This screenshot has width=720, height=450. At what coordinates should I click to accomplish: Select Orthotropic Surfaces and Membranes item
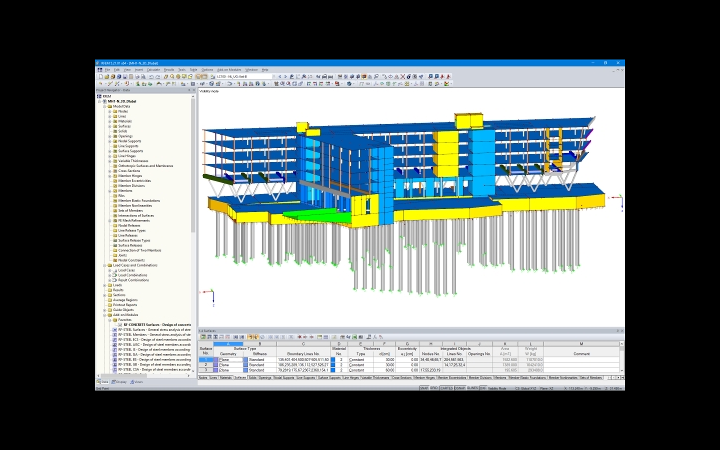(x=146, y=166)
